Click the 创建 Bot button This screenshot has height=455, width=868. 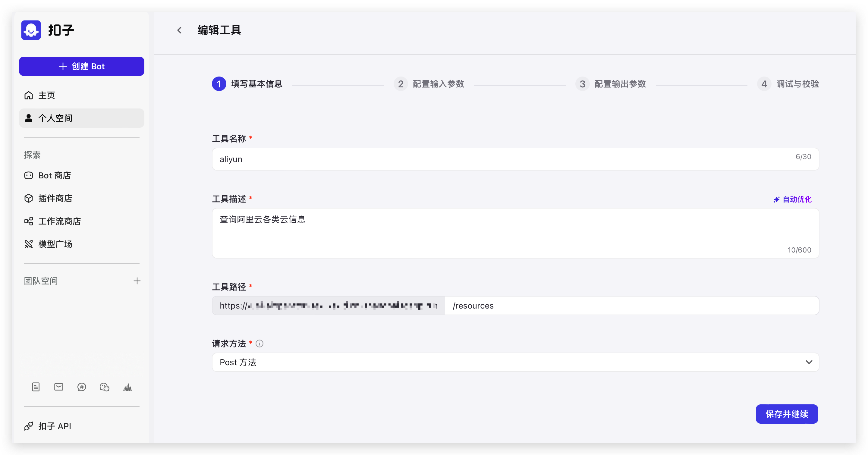[82, 66]
